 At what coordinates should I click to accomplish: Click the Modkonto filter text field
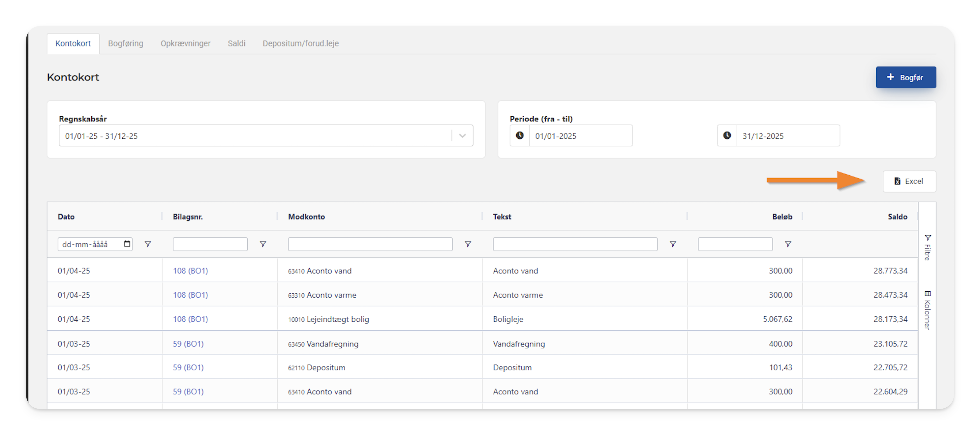coord(370,244)
